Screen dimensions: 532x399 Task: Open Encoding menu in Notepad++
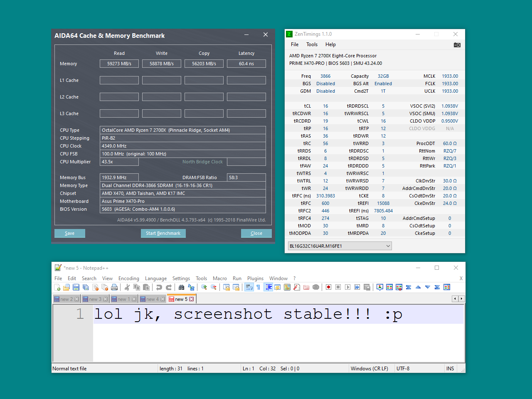click(x=129, y=278)
